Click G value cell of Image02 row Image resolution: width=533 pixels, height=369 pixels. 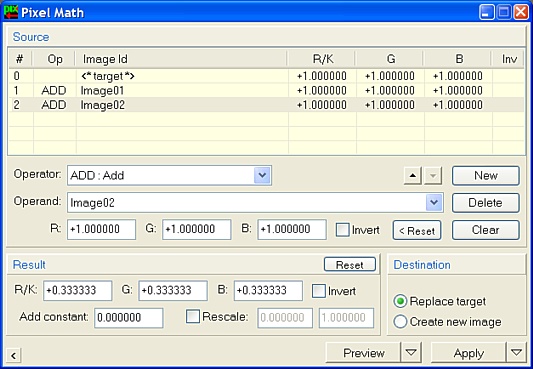click(x=390, y=105)
